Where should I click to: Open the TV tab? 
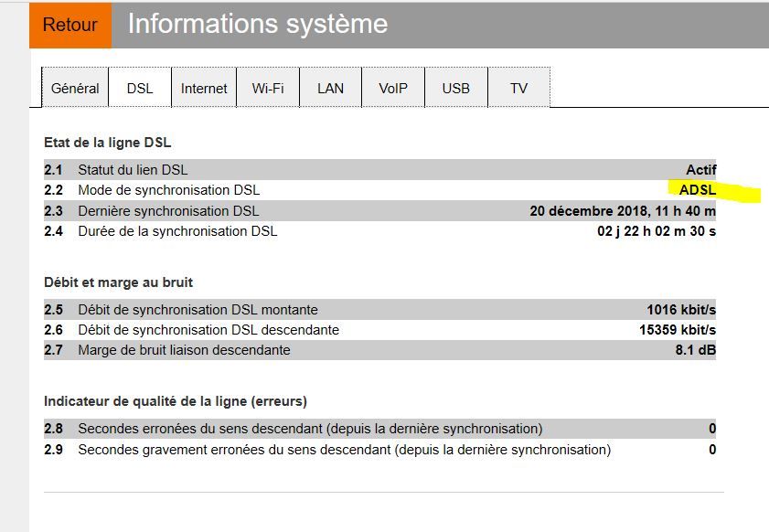(x=518, y=89)
